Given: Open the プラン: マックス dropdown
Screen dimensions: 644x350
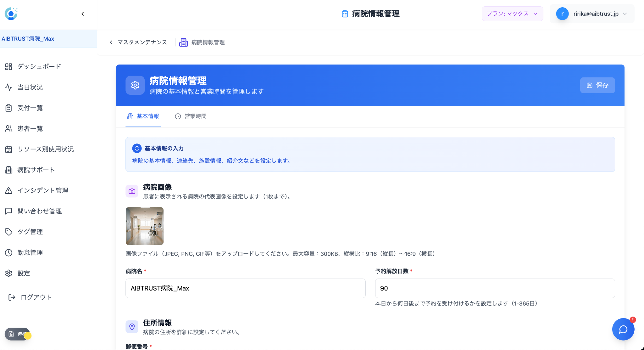Looking at the screenshot, I should click(512, 14).
